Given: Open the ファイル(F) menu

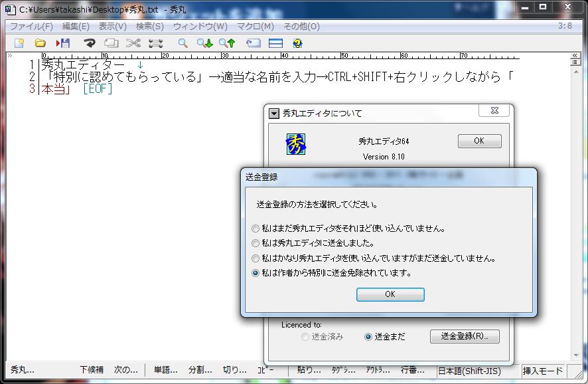Looking at the screenshot, I should [x=31, y=27].
